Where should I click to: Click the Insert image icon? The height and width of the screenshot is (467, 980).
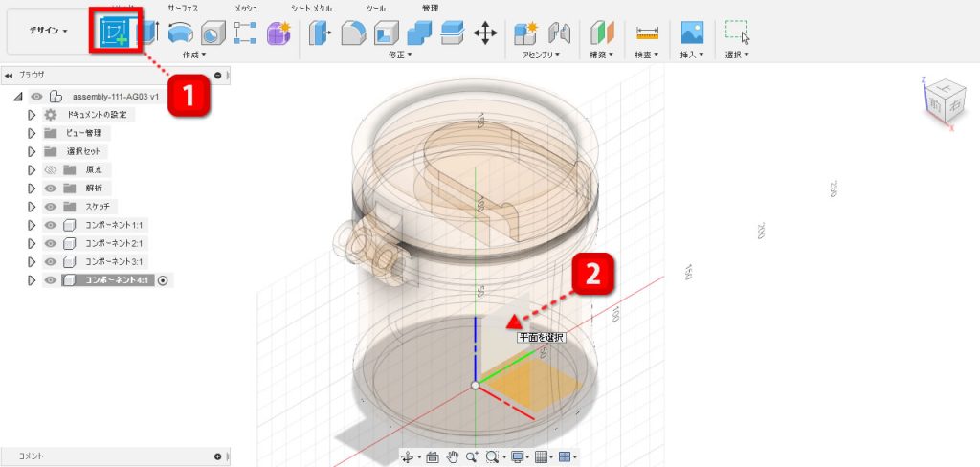point(692,33)
